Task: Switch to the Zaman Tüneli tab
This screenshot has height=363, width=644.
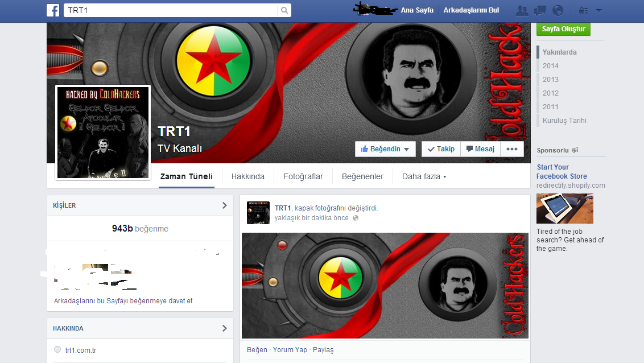Action: pyautogui.click(x=187, y=176)
